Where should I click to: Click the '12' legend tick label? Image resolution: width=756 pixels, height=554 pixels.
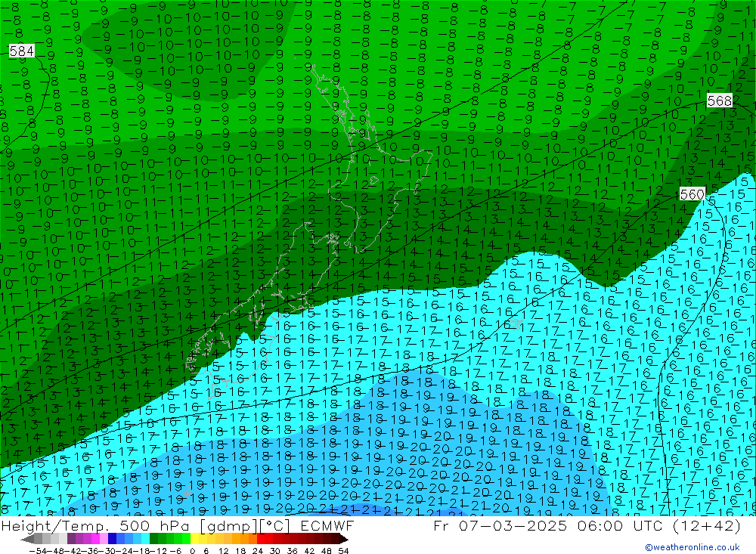pos(223,551)
